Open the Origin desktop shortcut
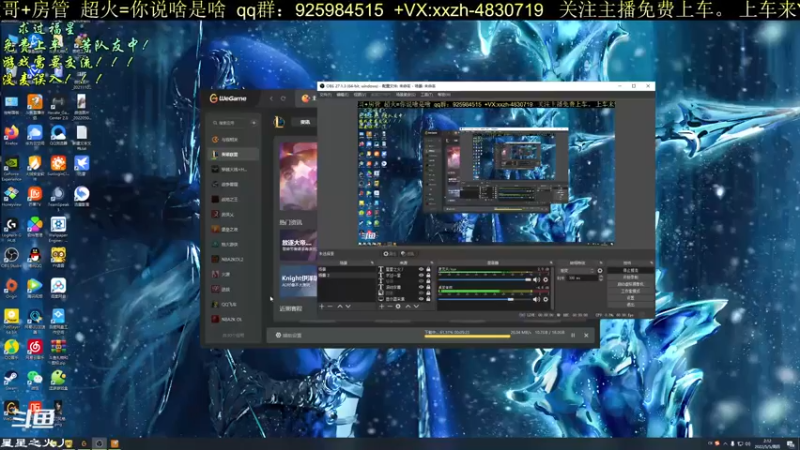800x450 pixels. (11, 288)
